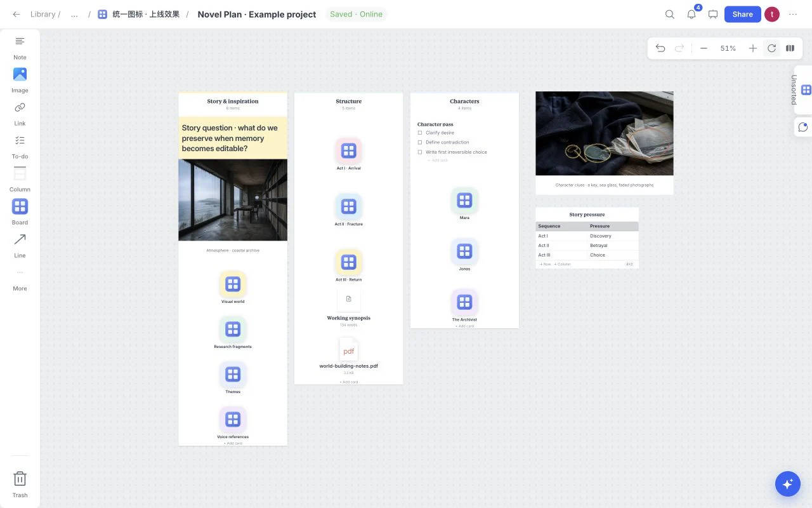Open the user avatar menu
The height and width of the screenshot is (508, 812).
(771, 14)
